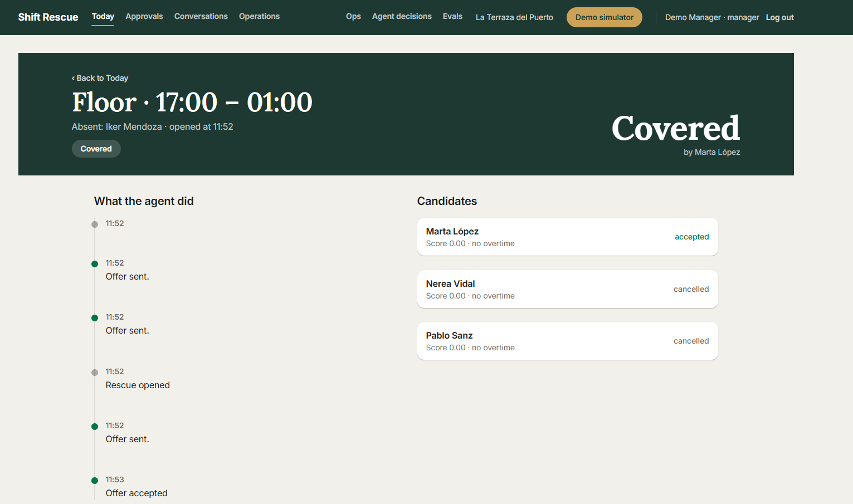Select the Offer accepted timeline entry

(x=137, y=493)
